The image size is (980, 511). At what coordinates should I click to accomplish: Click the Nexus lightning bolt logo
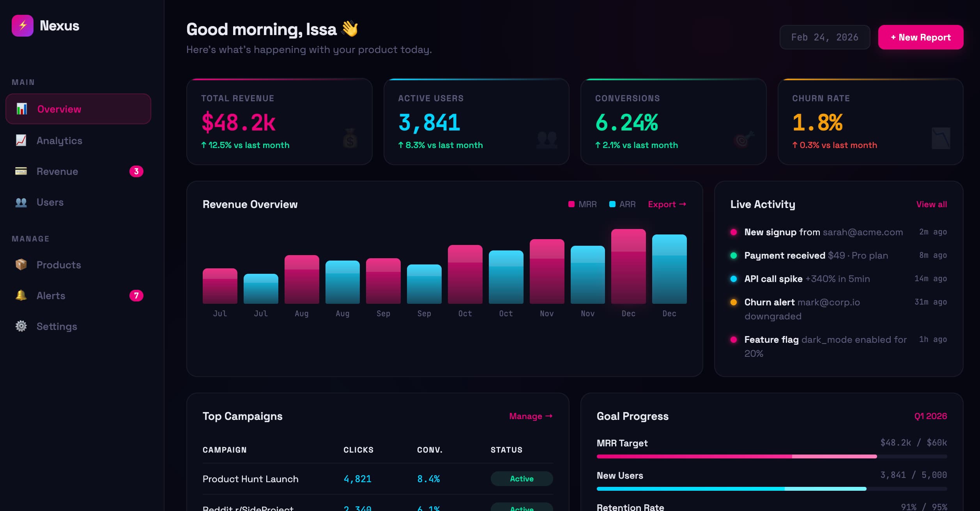[x=23, y=26]
